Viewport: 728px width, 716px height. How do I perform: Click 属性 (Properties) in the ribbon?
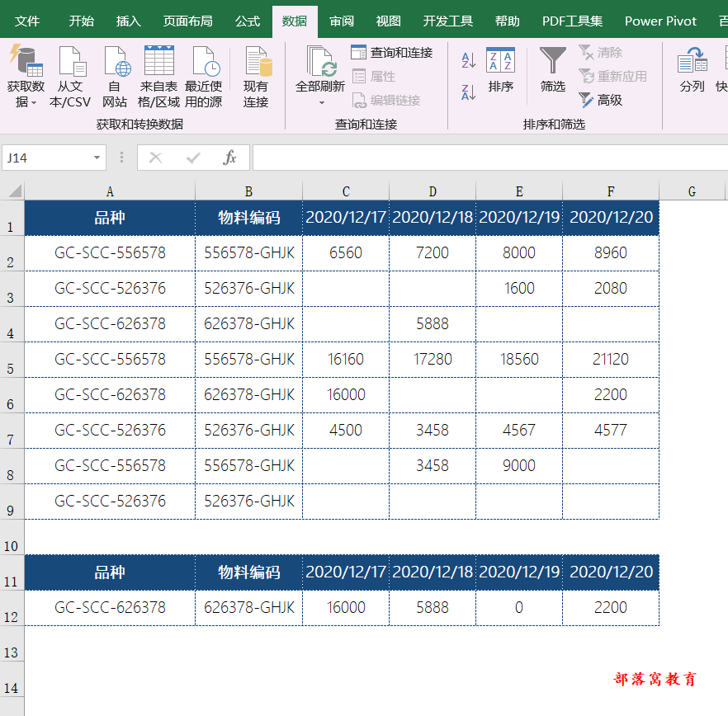(x=374, y=76)
